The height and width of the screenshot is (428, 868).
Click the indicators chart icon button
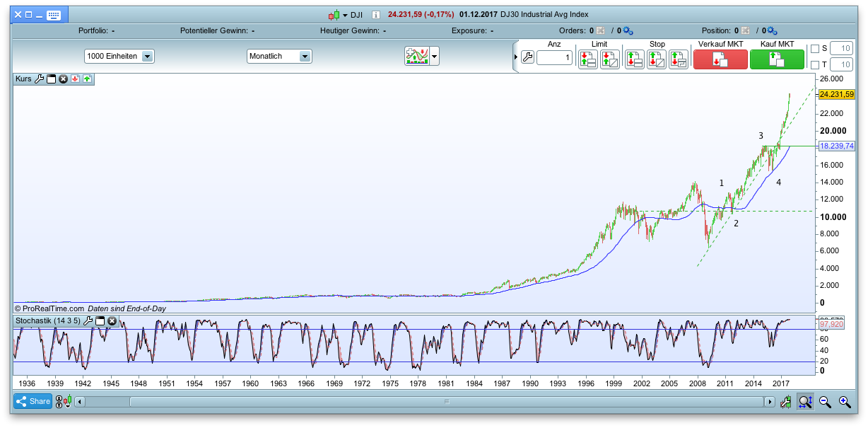417,57
